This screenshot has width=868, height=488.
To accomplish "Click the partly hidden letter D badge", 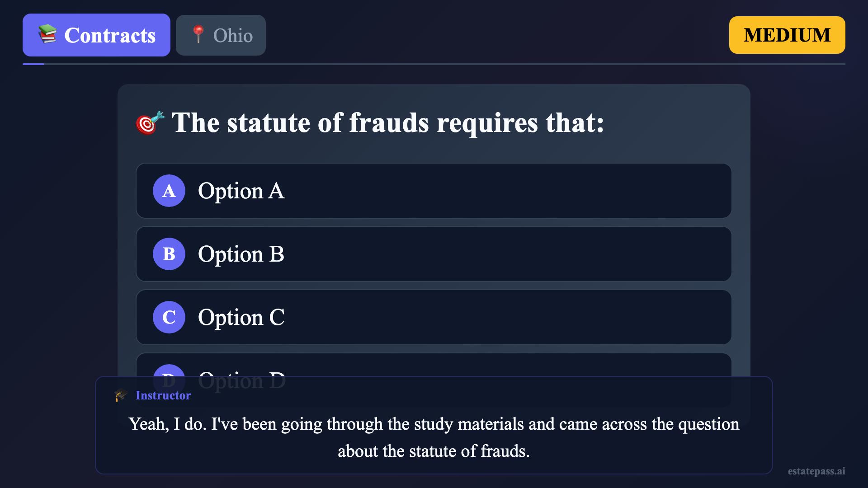I will 169,371.
